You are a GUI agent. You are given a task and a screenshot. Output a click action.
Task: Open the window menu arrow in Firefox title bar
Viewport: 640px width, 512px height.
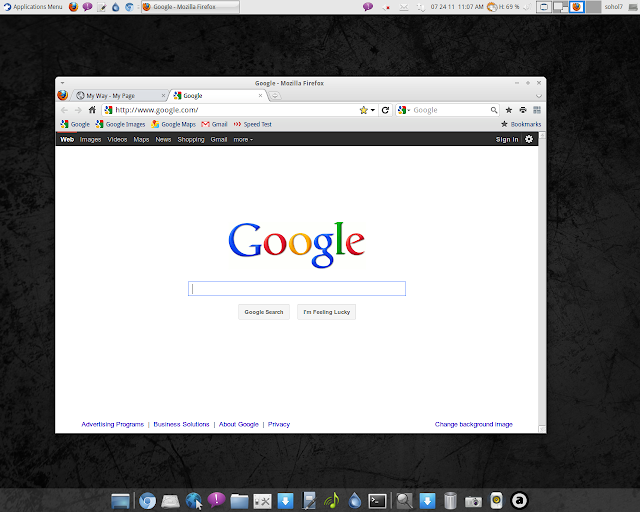62,83
